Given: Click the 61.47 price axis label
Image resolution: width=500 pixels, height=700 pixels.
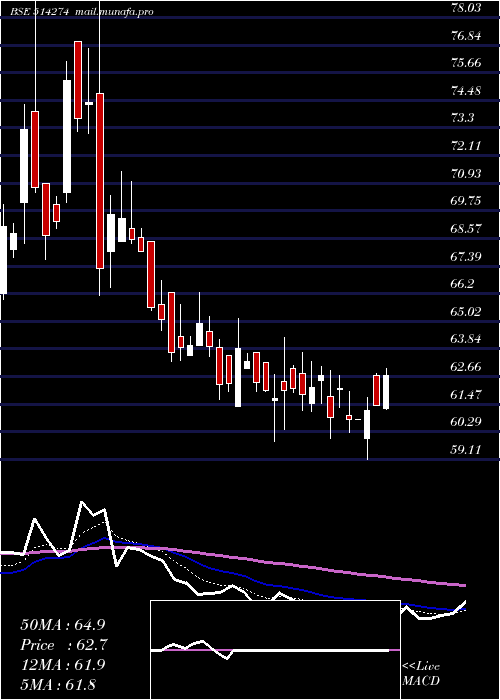Looking at the screenshot, I should pyautogui.click(x=466, y=394).
